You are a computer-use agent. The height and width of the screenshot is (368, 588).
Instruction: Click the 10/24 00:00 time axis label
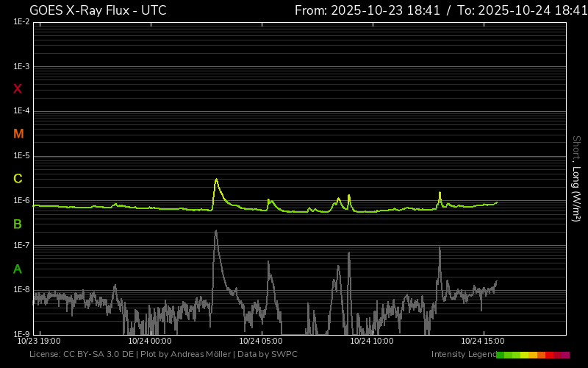pyautogui.click(x=150, y=342)
